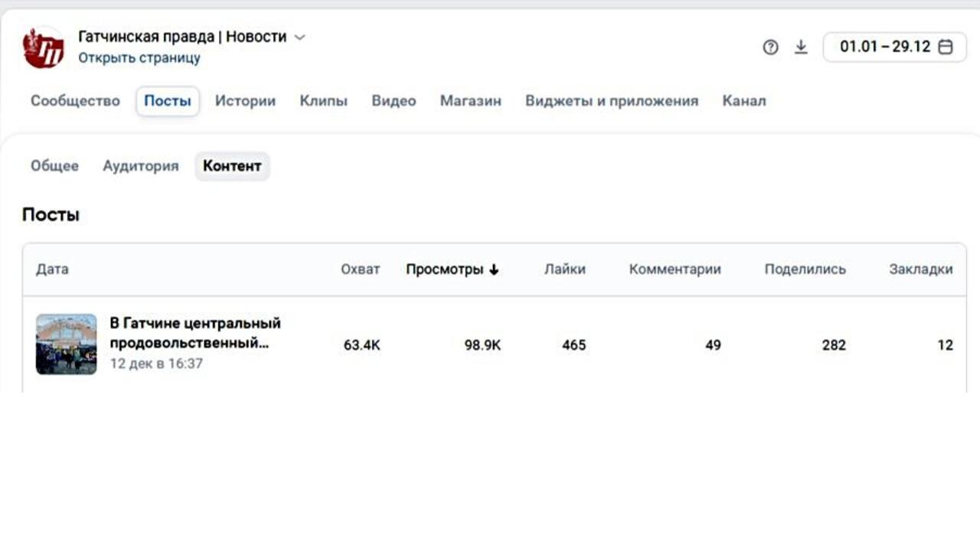Click the download statistics icon
980x551 pixels.
[x=802, y=47]
